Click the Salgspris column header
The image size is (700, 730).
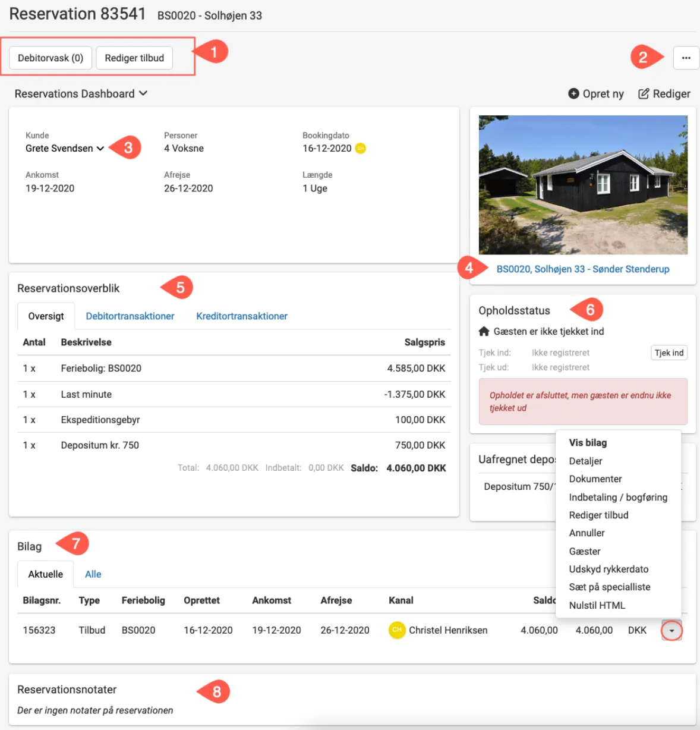pyautogui.click(x=424, y=343)
